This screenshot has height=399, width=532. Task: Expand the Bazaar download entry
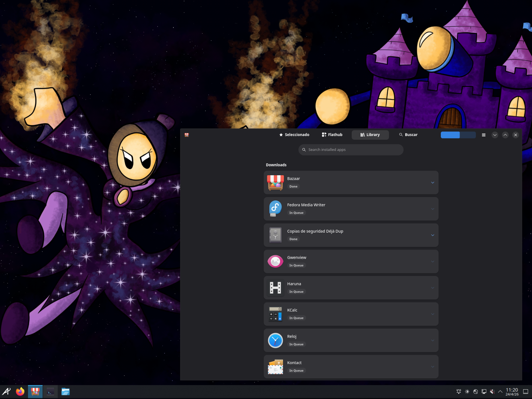pyautogui.click(x=432, y=182)
